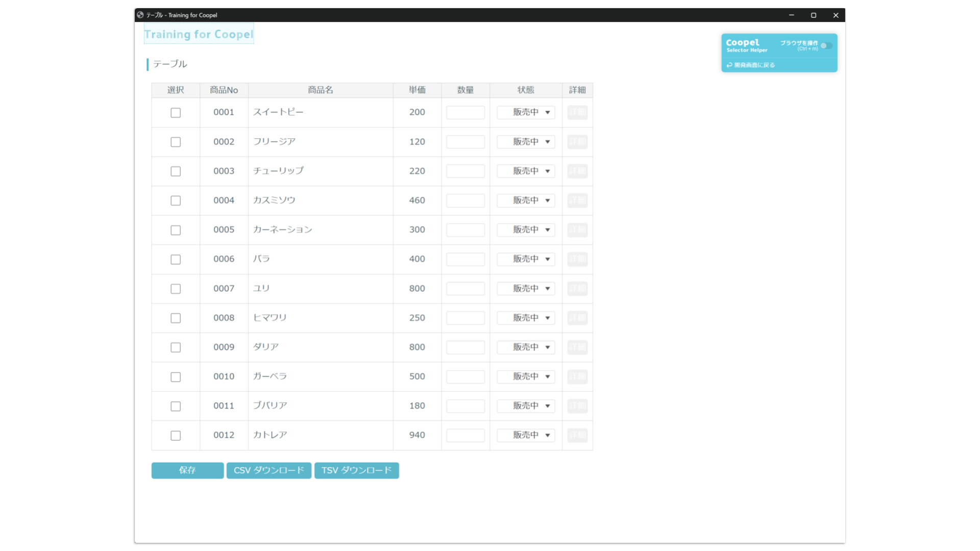Focus the 数量 field for フリージア
This screenshot has height=551, width=980.
465,142
